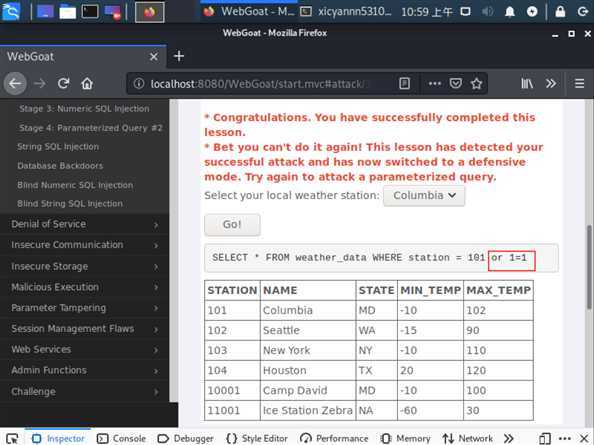Close the developer tools panel
Screen dimensions: 594x445
(x=584, y=439)
